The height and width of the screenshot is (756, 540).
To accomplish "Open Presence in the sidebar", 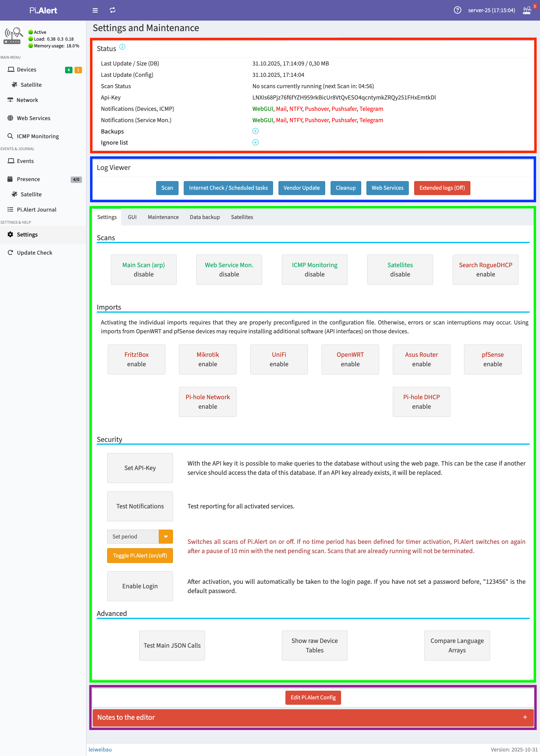I will 28,179.
